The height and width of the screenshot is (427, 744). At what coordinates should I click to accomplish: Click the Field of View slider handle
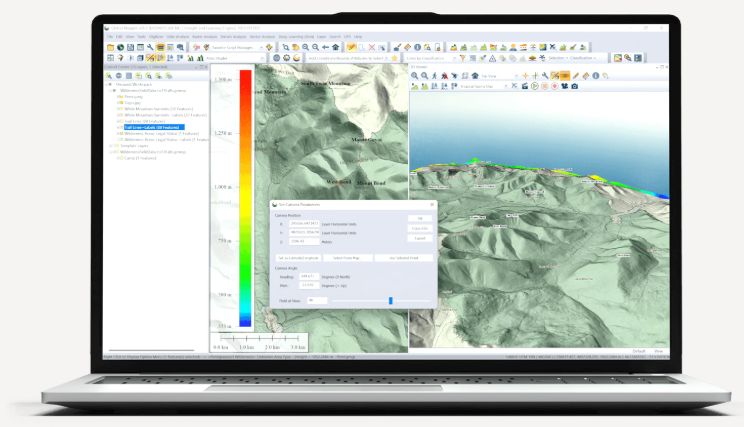(x=390, y=300)
